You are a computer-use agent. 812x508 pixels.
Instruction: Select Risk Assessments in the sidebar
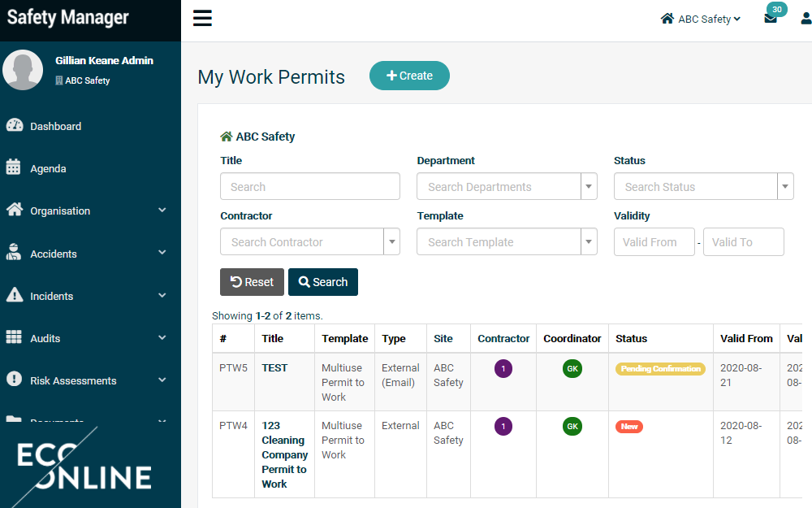73,380
